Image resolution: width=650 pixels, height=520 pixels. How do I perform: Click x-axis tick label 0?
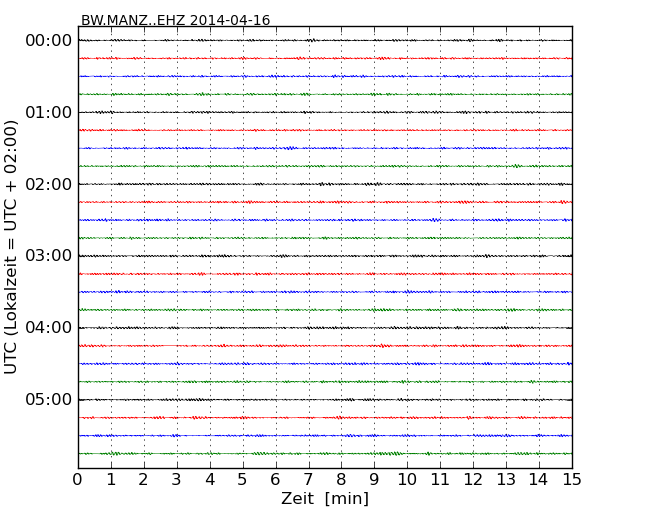tap(78, 479)
